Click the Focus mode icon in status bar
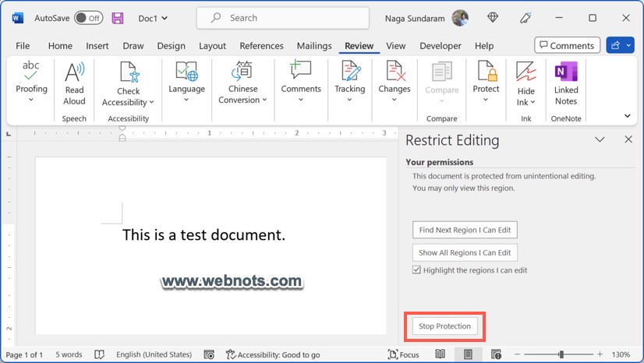644x363 pixels. click(403, 354)
